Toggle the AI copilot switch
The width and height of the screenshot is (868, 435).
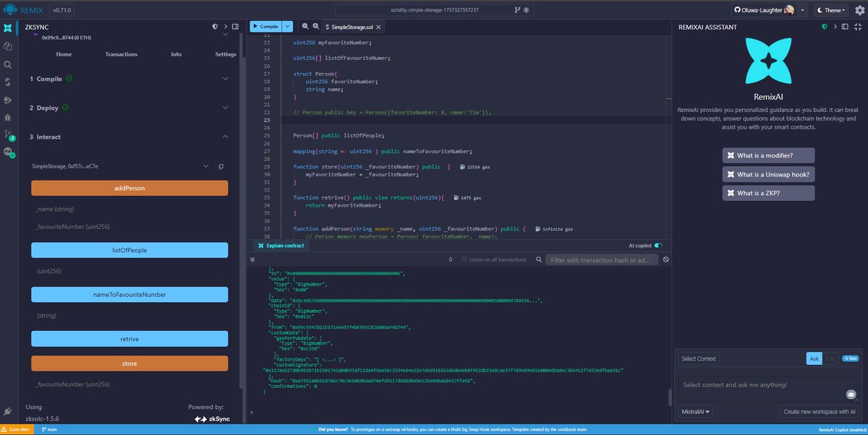(658, 246)
